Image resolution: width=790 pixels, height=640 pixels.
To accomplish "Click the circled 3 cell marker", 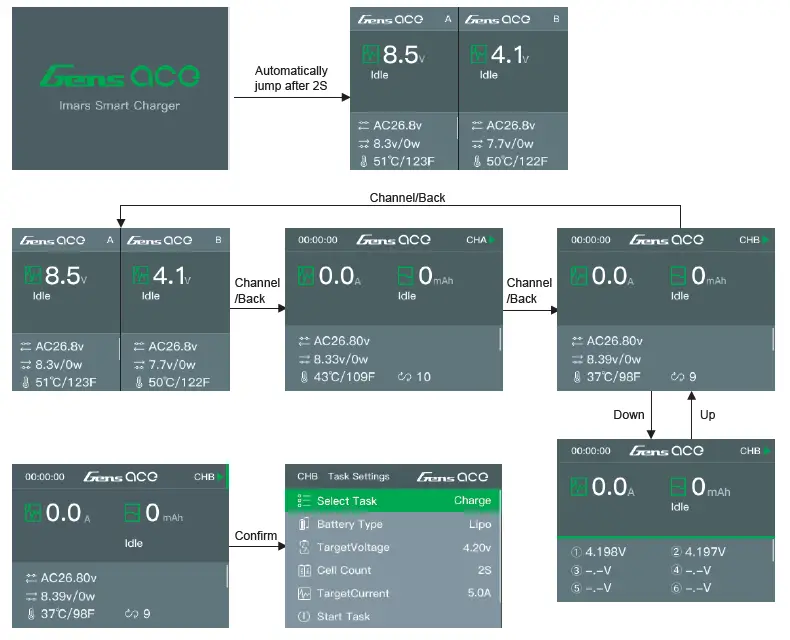I will point(576,570).
